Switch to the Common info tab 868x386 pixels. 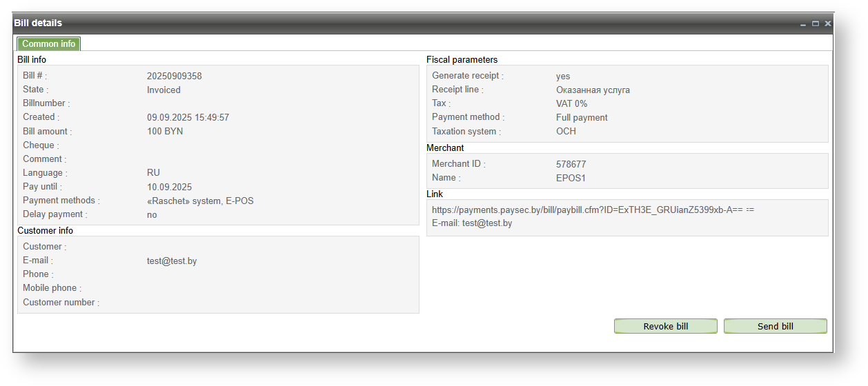pos(48,44)
